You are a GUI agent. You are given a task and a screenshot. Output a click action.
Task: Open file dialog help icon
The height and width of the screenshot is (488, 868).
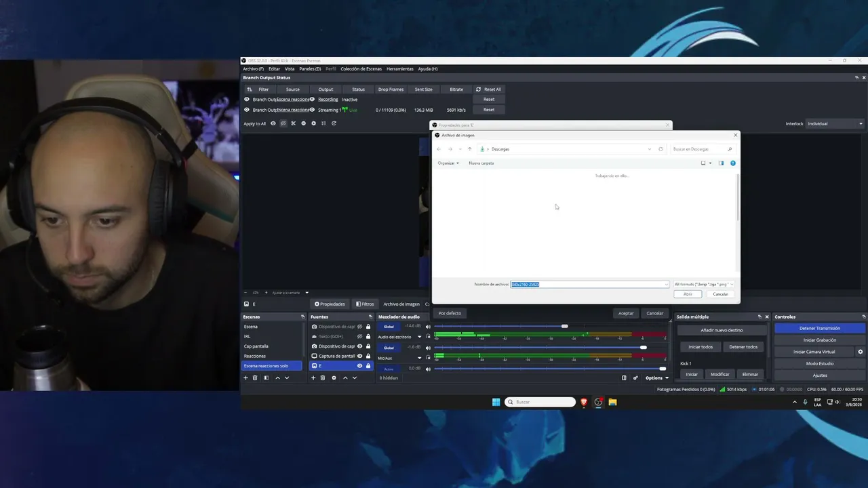pos(733,163)
